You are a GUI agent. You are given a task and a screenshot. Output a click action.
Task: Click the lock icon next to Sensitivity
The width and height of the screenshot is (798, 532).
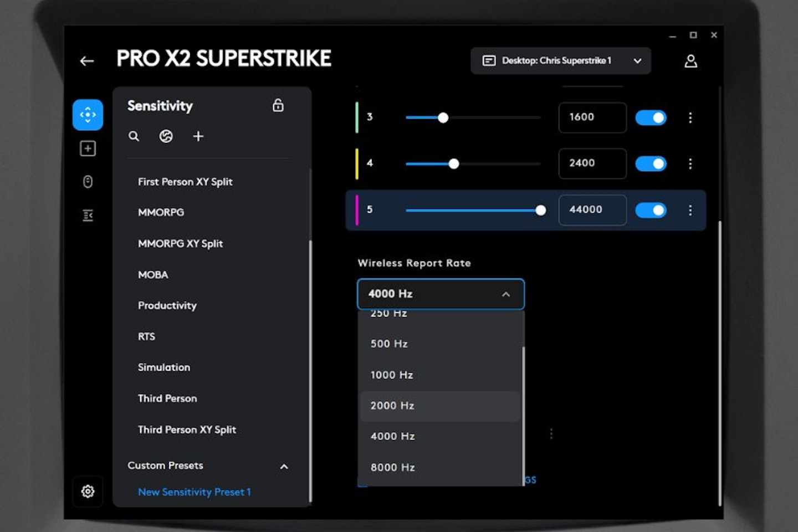278,105
